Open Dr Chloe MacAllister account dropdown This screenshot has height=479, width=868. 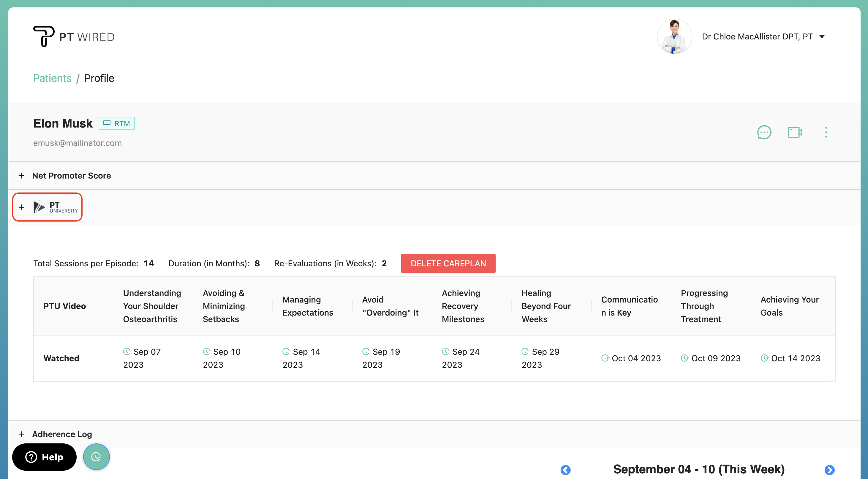(822, 36)
